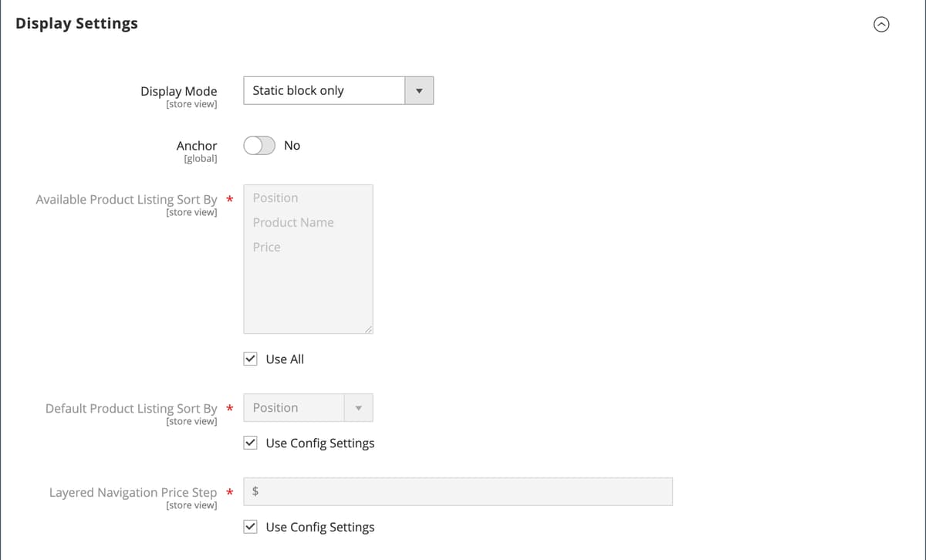The height and width of the screenshot is (560, 926).
Task: Select Product Name in the sort options list
Action: pos(293,222)
